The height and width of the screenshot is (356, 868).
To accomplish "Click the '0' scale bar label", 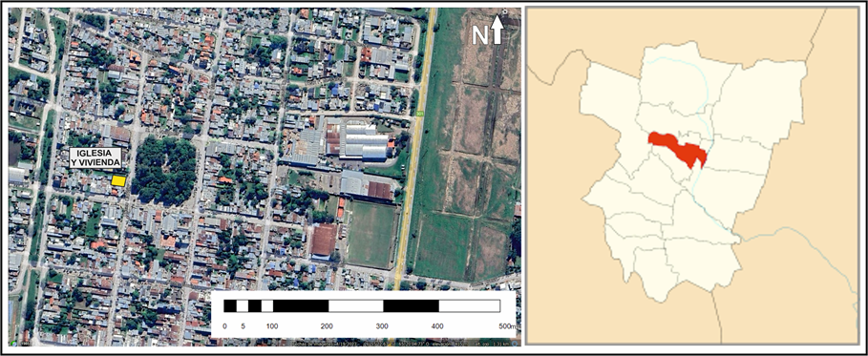I will (224, 326).
